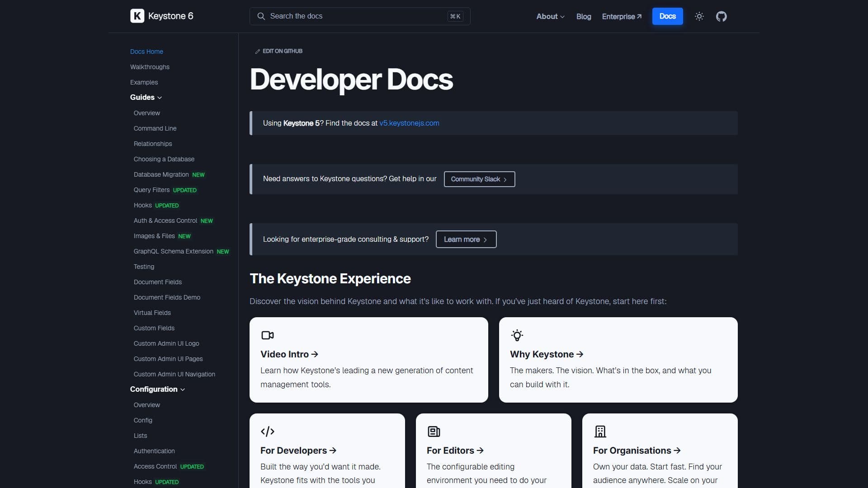Click the Learn more button
The height and width of the screenshot is (488, 868).
point(466,239)
